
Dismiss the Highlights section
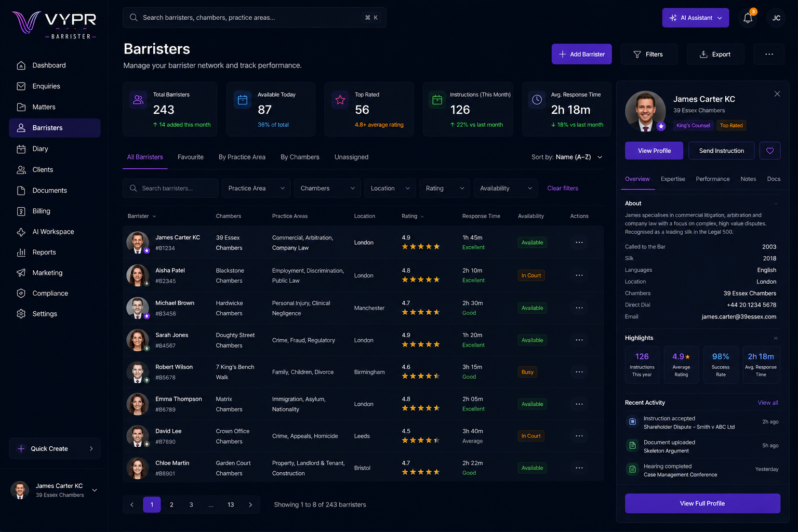pos(776,338)
